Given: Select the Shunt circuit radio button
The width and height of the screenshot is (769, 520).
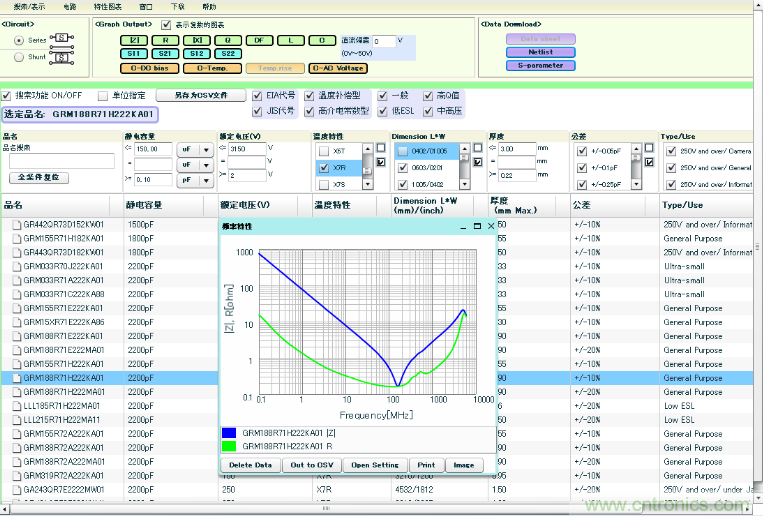Looking at the screenshot, I should pos(21,57).
